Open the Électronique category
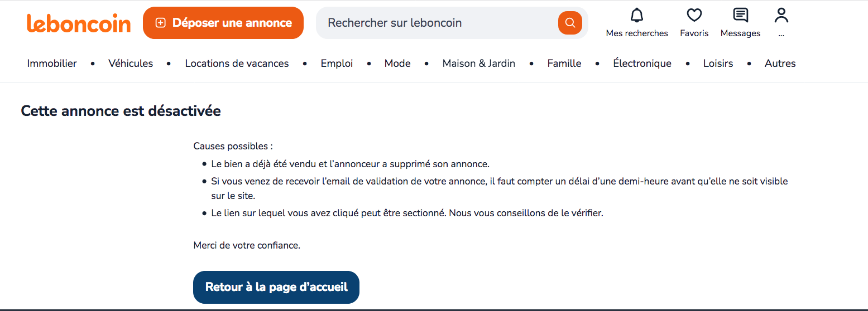This screenshot has width=868, height=311. [x=642, y=64]
